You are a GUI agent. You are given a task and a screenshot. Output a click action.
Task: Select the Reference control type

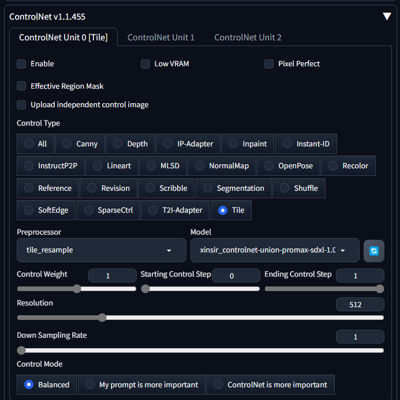(x=48, y=188)
